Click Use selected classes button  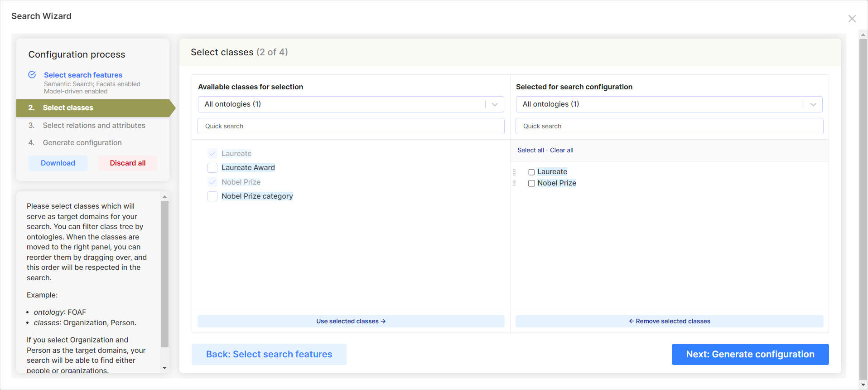click(x=351, y=321)
